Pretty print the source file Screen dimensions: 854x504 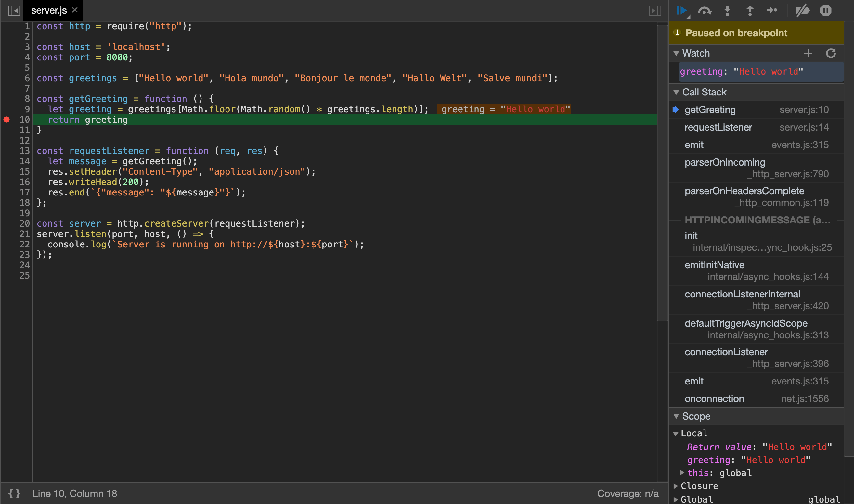point(14,494)
